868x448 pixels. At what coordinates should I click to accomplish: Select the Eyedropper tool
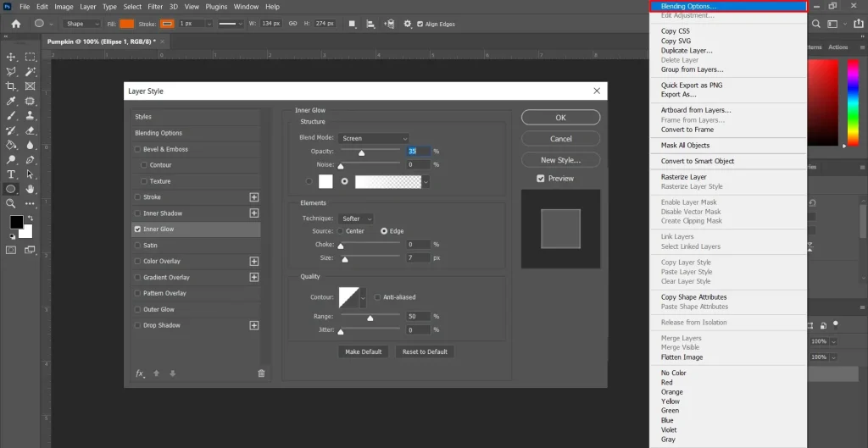tap(10, 102)
